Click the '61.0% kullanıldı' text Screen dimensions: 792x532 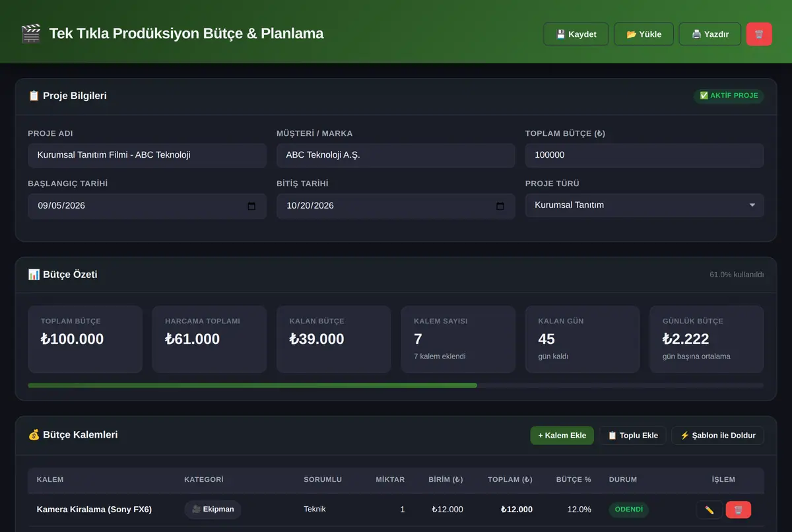(x=737, y=275)
